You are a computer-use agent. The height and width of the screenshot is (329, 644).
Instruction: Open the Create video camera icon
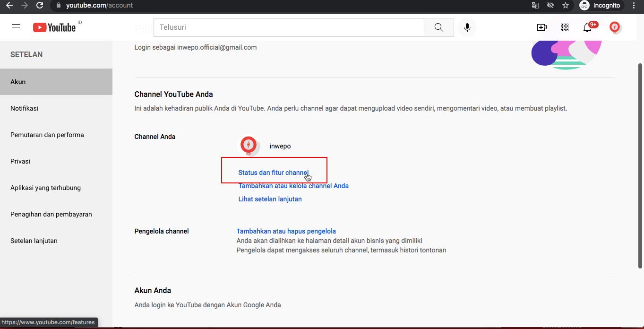(x=542, y=27)
